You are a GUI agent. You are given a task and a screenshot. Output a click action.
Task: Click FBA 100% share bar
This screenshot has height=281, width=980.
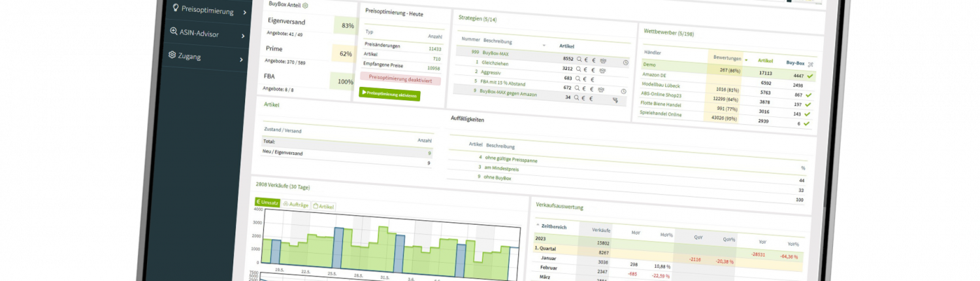coord(343,82)
